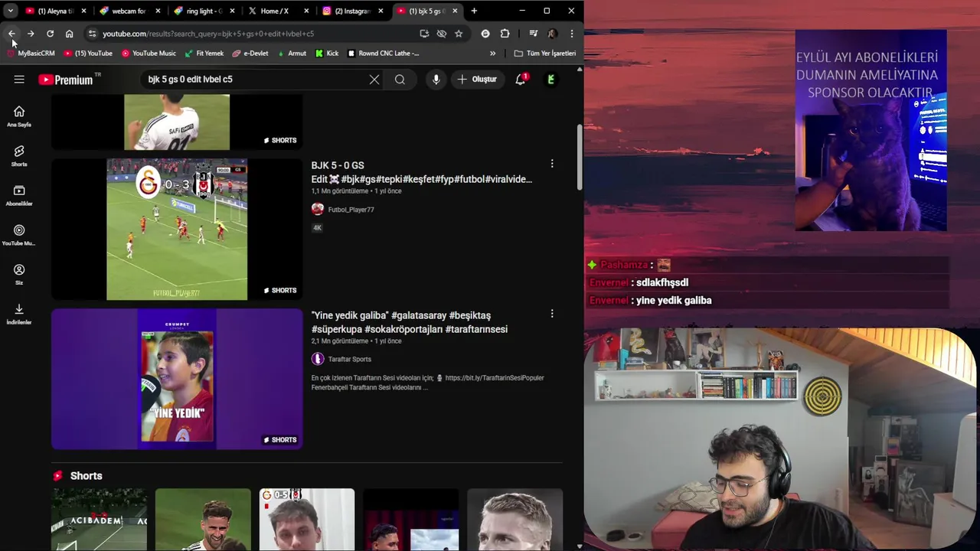The width and height of the screenshot is (980, 551).
Task: Open the YouTube account avatar menu
Action: pyautogui.click(x=551, y=79)
